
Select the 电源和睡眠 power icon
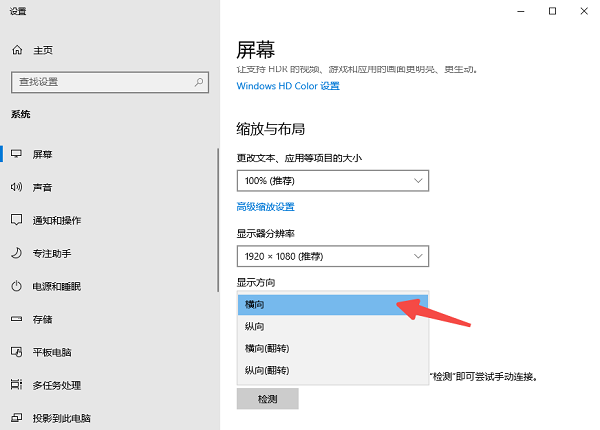click(x=16, y=286)
